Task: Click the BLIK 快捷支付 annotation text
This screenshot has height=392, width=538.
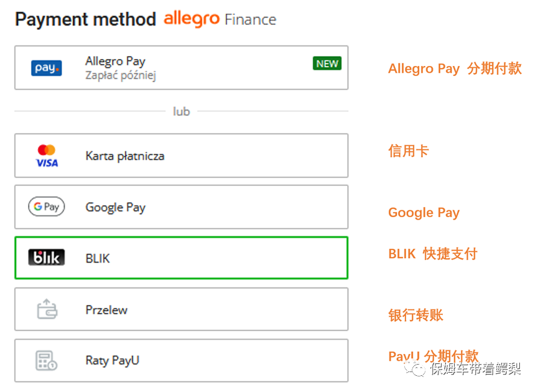Action: [433, 253]
